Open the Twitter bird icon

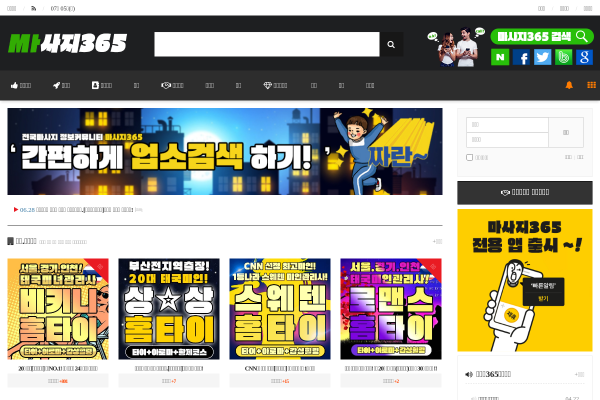click(x=542, y=57)
